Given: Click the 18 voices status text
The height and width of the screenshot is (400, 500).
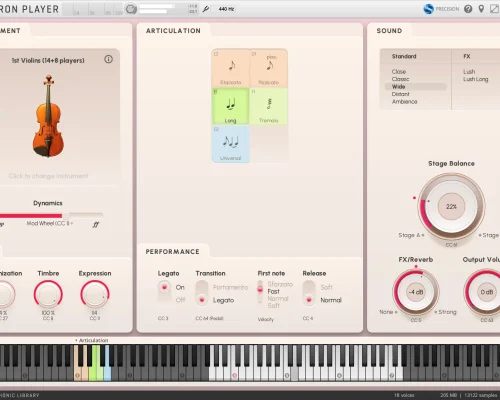Looking at the screenshot, I should [404, 395].
